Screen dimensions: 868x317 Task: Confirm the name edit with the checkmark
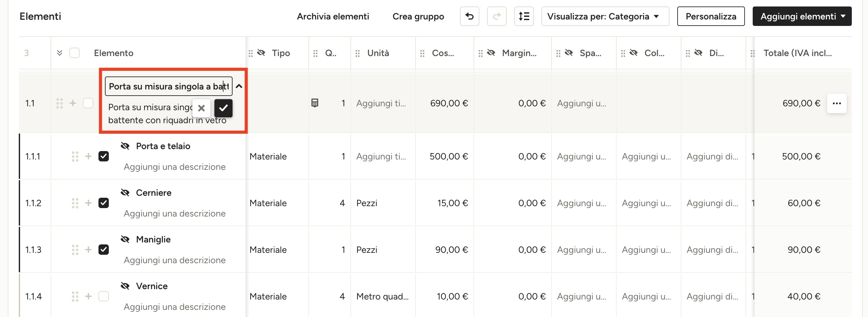(x=223, y=108)
